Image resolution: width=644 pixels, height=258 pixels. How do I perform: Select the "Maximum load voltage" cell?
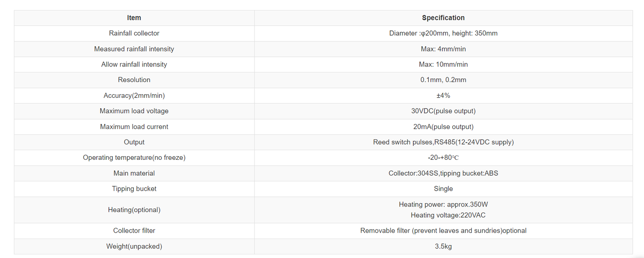tap(134, 111)
